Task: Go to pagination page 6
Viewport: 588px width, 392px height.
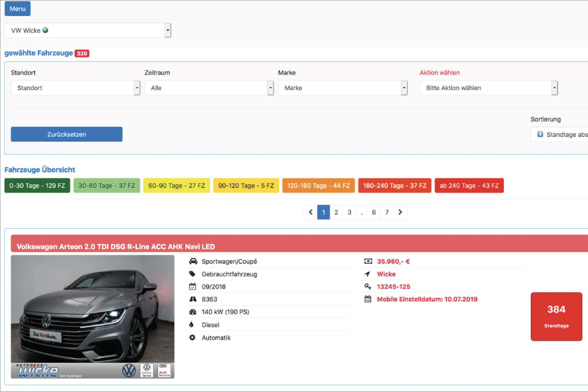Action: (374, 212)
